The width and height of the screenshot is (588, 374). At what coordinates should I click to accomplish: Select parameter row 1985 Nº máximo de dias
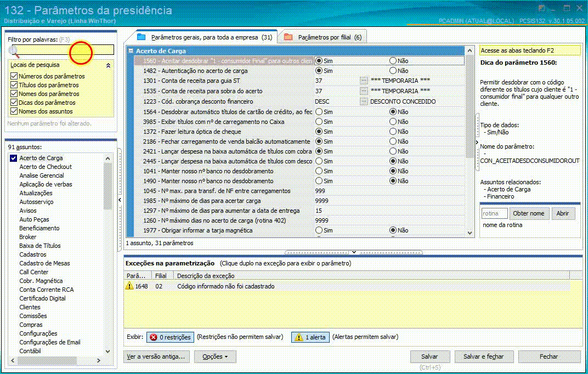[202, 201]
